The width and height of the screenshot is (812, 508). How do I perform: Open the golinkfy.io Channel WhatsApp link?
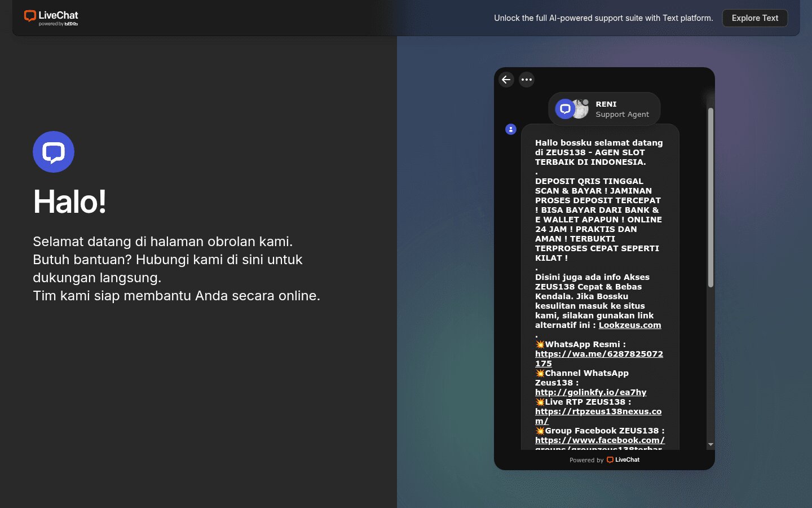tap(591, 392)
